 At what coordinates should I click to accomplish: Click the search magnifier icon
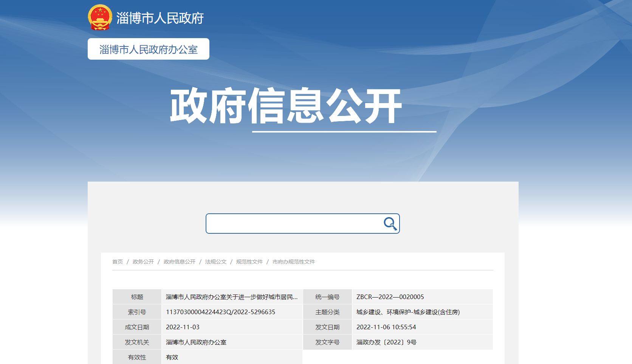click(x=390, y=224)
